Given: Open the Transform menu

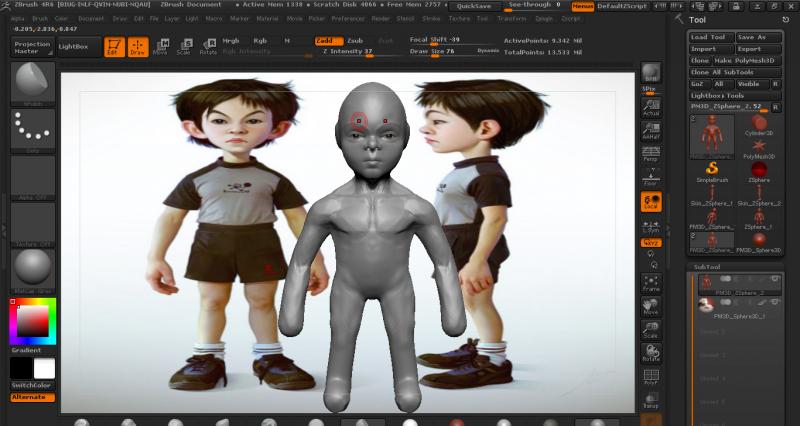Looking at the screenshot, I should [x=512, y=18].
